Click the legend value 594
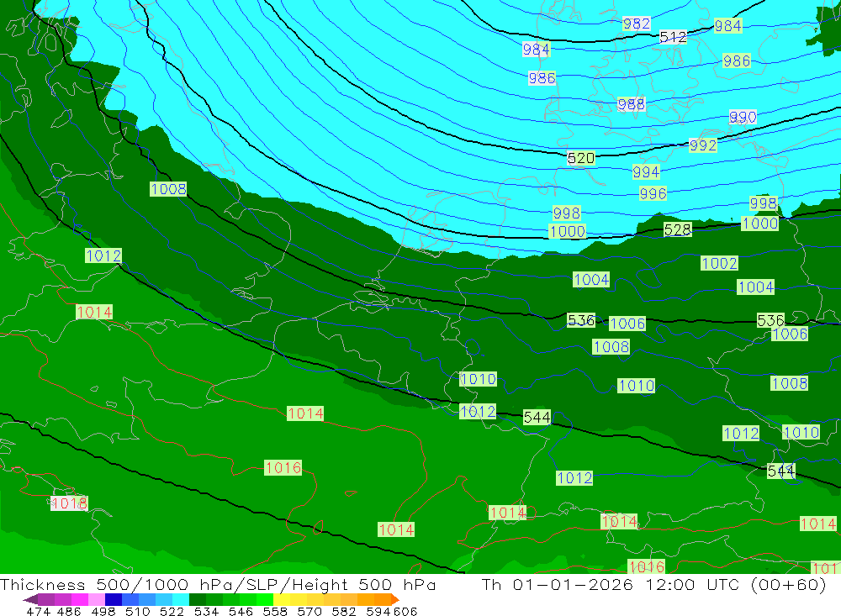This screenshot has width=841, height=616. coord(378,612)
